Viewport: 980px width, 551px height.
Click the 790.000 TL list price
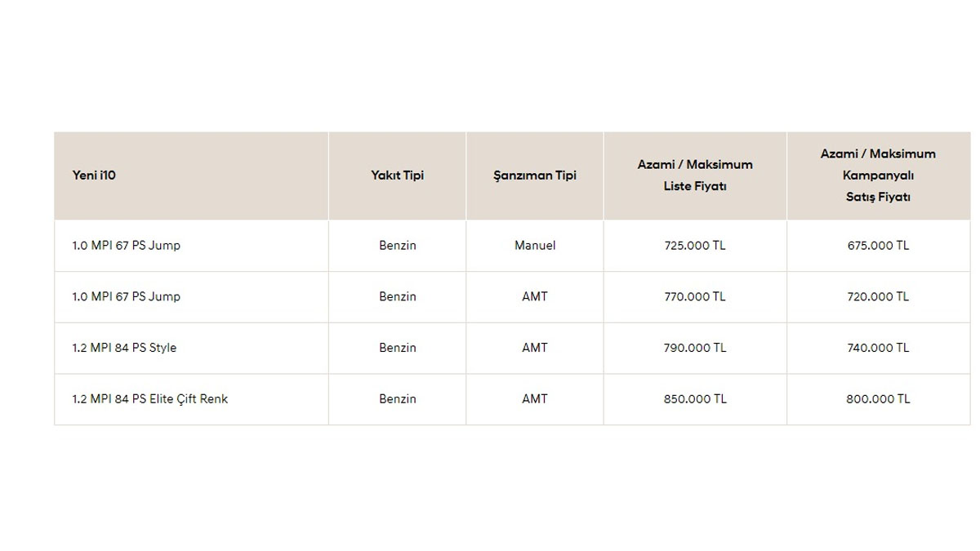point(695,348)
